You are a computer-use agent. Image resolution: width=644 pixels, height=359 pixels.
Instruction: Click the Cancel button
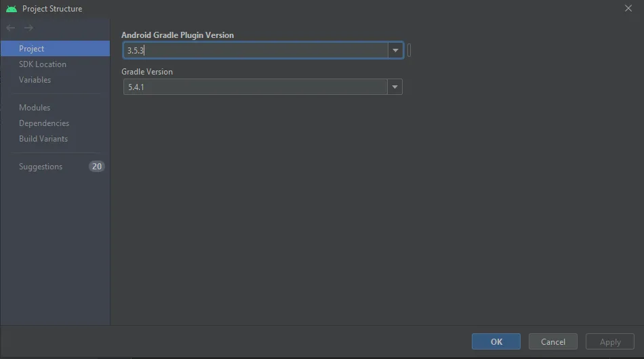(x=552, y=342)
